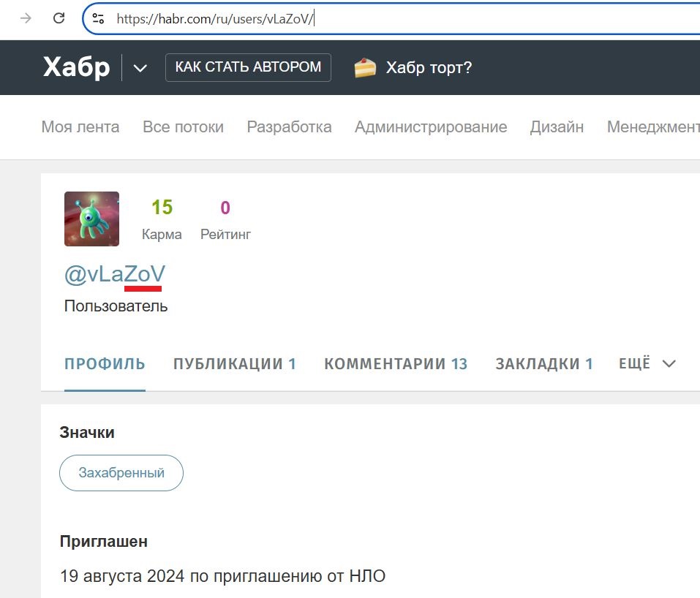Open the Хабр торт? link
This screenshot has width=700, height=598.
click(x=429, y=68)
